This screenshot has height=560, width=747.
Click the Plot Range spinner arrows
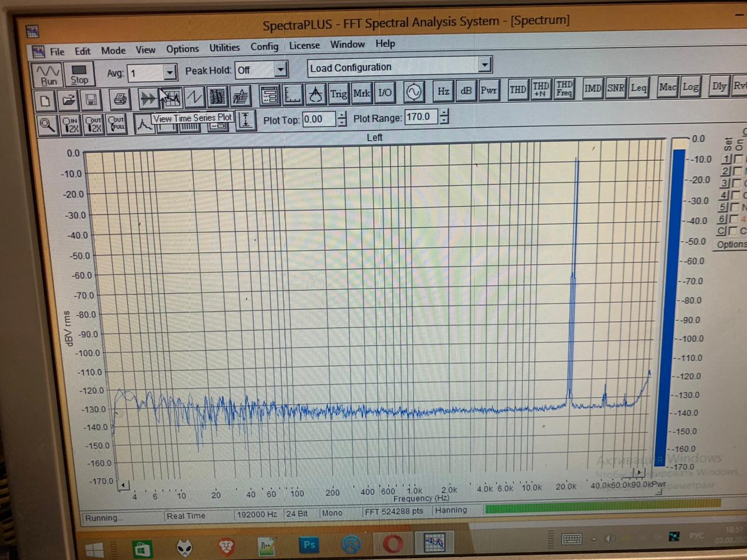444,116
